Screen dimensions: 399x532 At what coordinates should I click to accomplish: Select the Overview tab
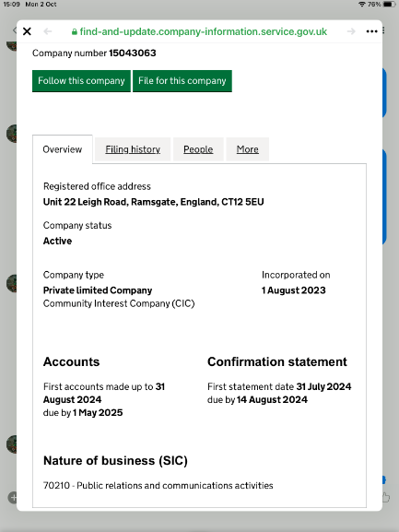click(x=63, y=149)
